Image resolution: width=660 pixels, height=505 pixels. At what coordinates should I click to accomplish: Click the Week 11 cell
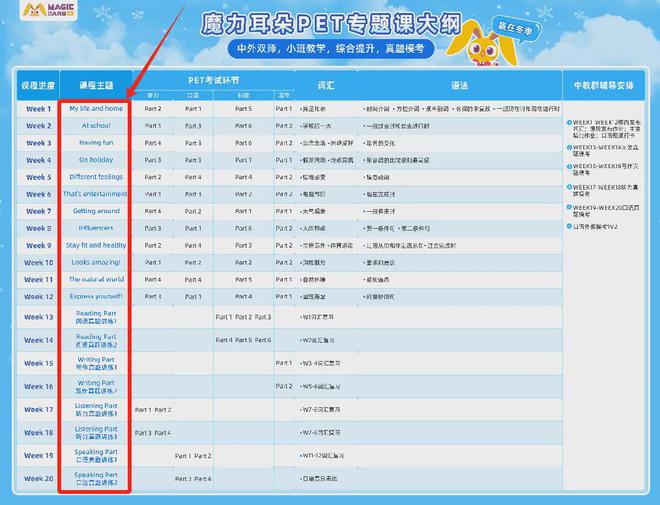pos(38,279)
